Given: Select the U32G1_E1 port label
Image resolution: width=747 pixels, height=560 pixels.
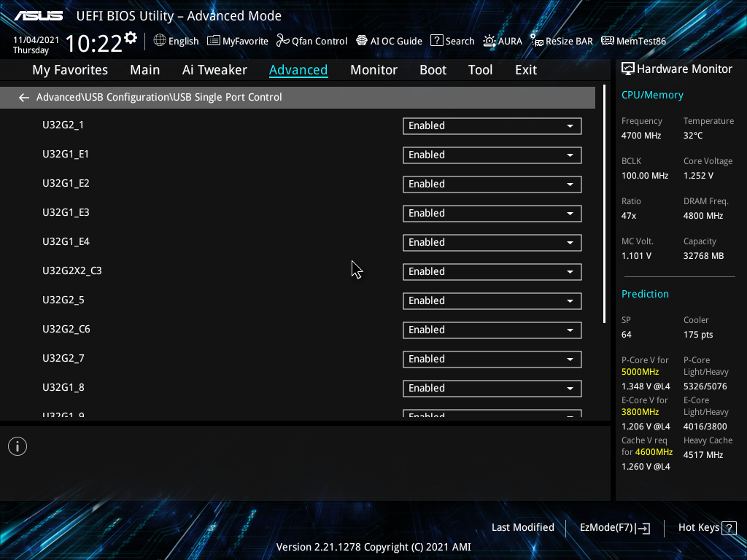Looking at the screenshot, I should click(x=65, y=155).
